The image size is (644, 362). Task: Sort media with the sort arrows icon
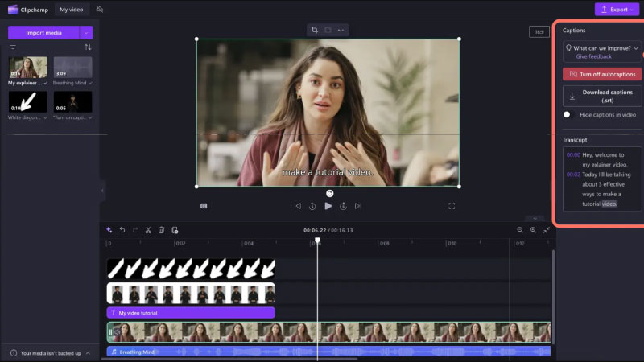88,47
